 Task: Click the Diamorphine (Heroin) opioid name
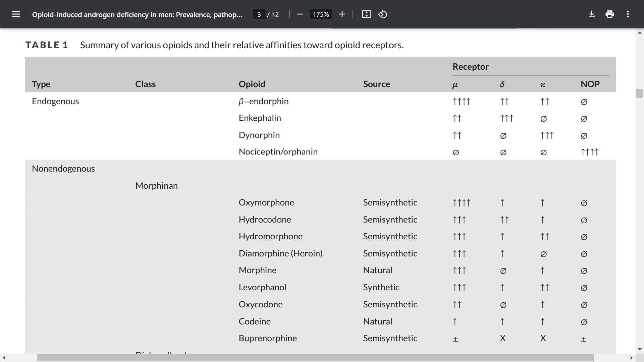pyautogui.click(x=281, y=253)
